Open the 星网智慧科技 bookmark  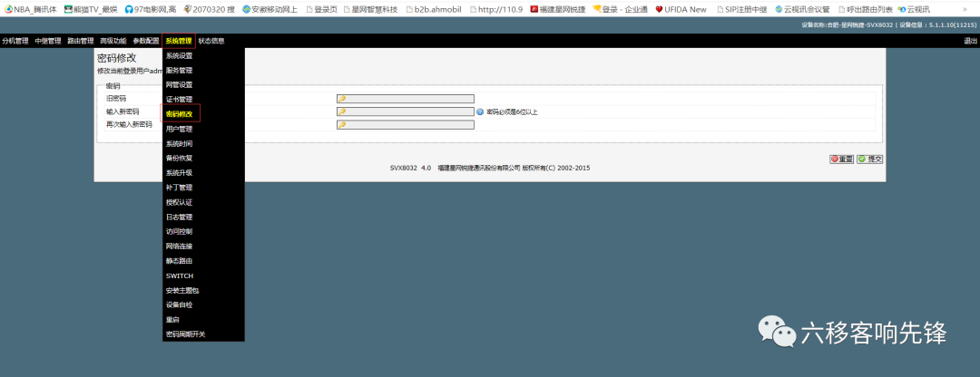click(x=370, y=9)
